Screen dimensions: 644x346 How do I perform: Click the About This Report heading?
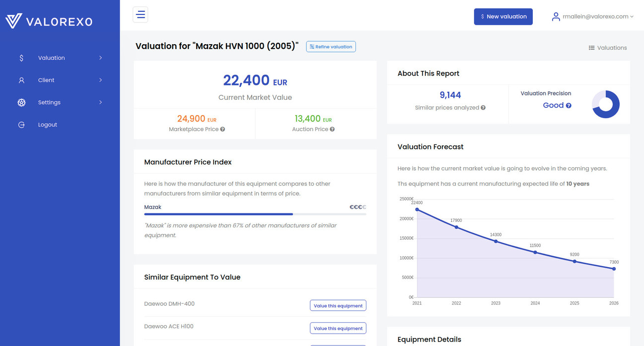pos(429,73)
